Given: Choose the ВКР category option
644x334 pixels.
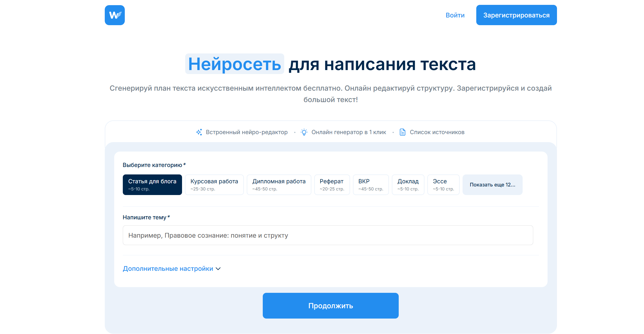Looking at the screenshot, I should 371,185.
